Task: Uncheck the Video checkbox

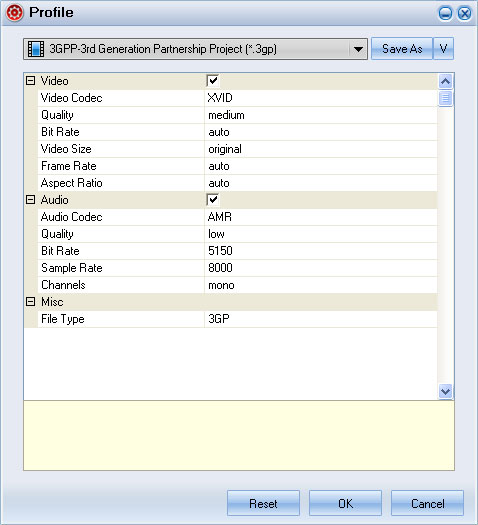Action: [213, 81]
